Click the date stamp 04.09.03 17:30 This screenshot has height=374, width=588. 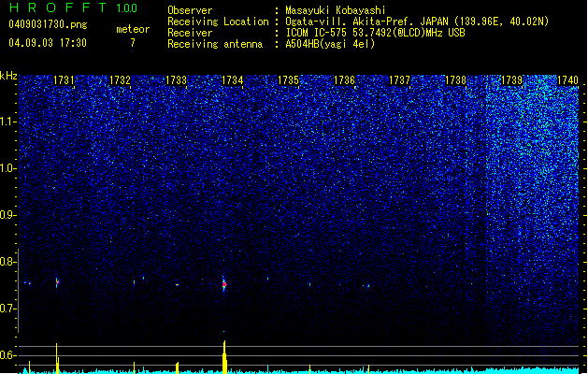tap(48, 43)
